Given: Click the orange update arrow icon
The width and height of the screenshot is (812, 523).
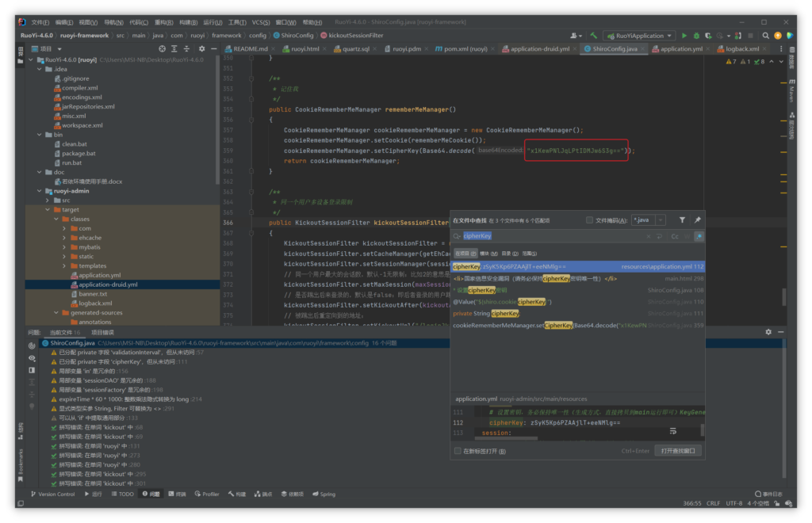Looking at the screenshot, I should 778,36.
